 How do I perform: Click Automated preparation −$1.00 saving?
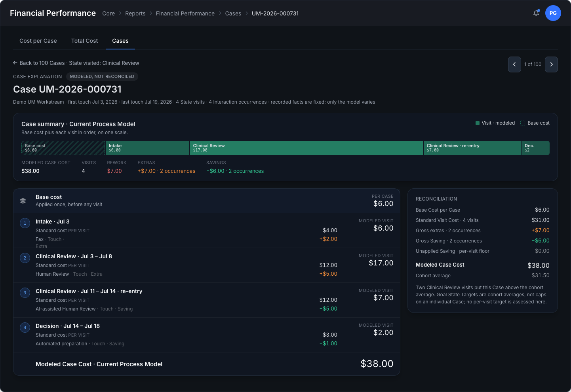328,343
